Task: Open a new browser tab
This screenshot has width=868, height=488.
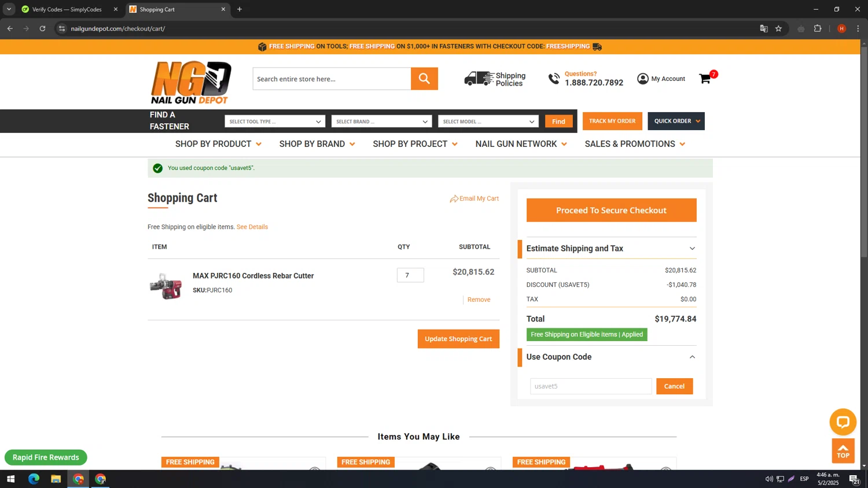Action: click(x=240, y=9)
